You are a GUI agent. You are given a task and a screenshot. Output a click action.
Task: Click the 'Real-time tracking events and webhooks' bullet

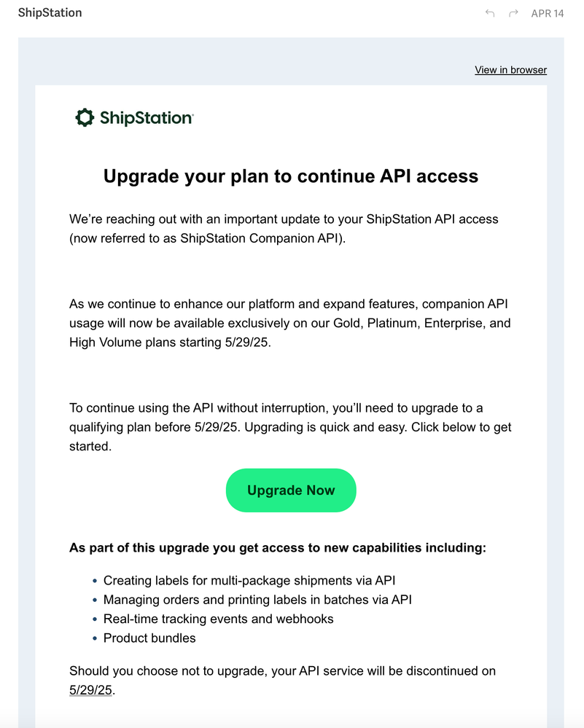(218, 619)
